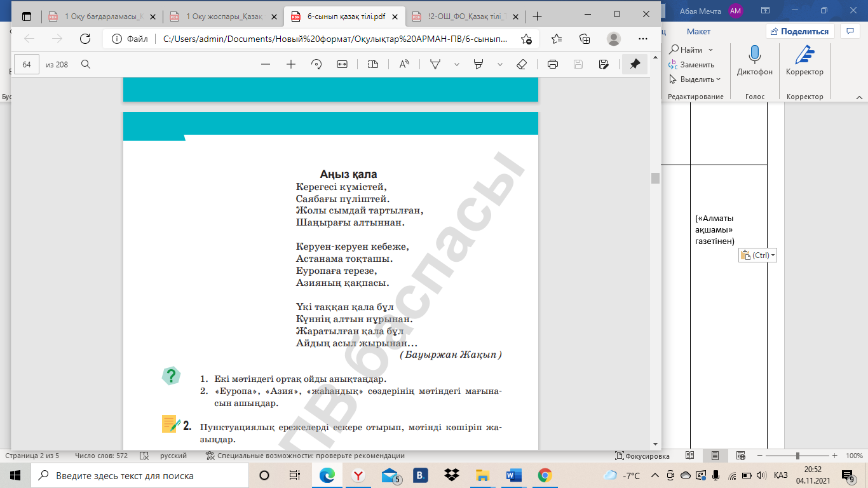Open the Edge Favorites list
Viewport: 868px width, 488px height.
557,39
